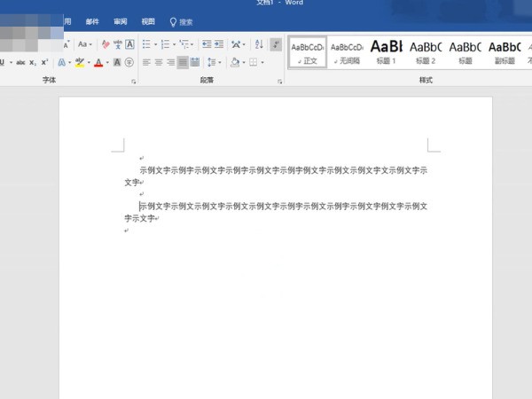This screenshot has width=532, height=399.
Task: Click the Borders grid icon
Action: click(253, 62)
